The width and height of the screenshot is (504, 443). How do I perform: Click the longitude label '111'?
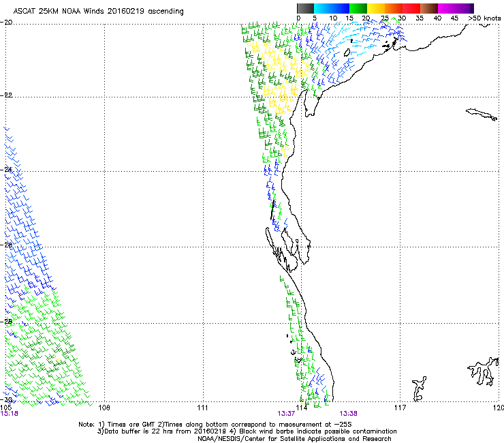pyautogui.click(x=202, y=408)
